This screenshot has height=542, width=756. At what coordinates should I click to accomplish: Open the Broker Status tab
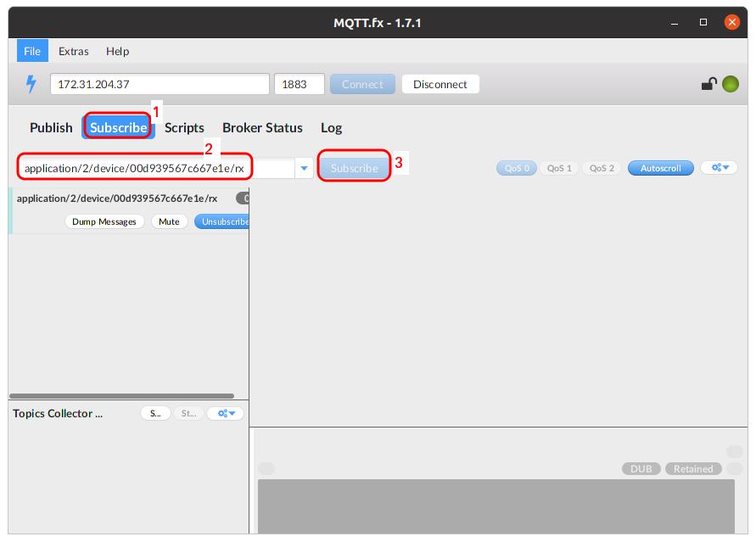(x=262, y=128)
